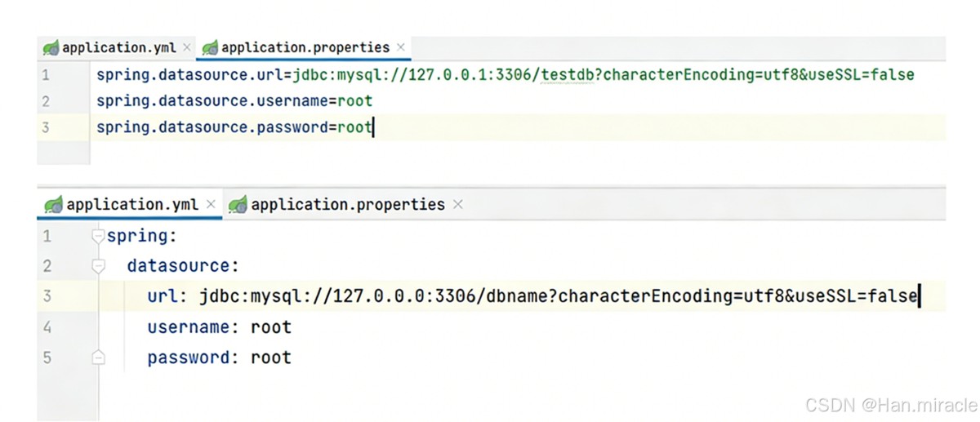Click Spring leaf icon on active application.properties tab

click(x=210, y=47)
